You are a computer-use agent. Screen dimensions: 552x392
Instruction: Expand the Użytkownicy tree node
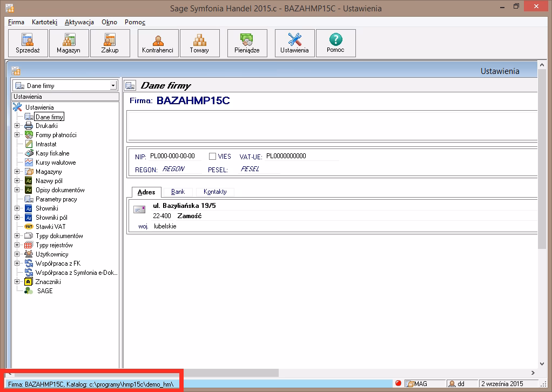click(17, 254)
